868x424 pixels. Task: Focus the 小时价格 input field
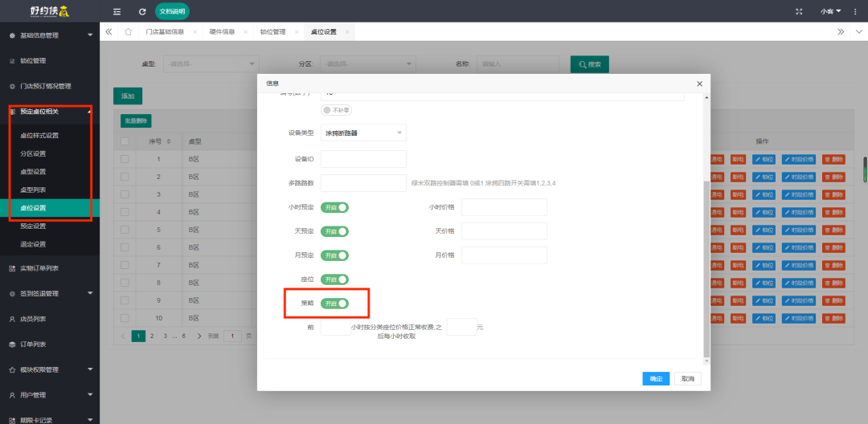(504, 207)
